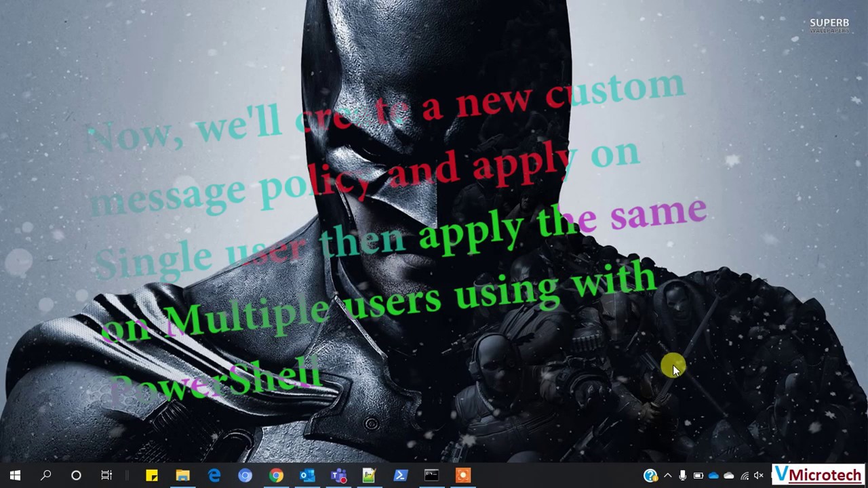The width and height of the screenshot is (868, 488).
Task: Open orange screen recorder taskbar icon
Action: point(462,476)
